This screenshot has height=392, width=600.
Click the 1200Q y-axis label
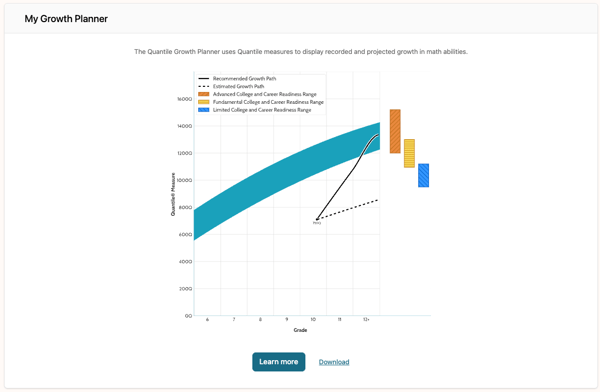point(184,153)
